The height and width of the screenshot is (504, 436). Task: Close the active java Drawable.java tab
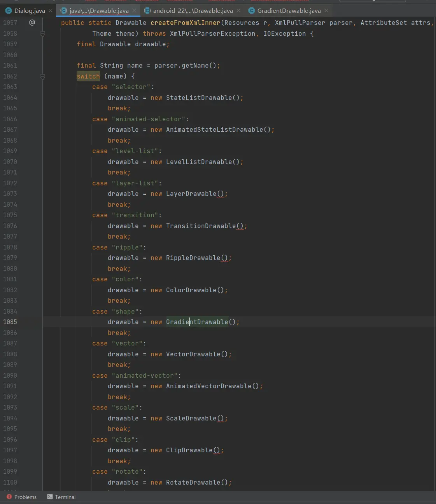[x=134, y=10]
